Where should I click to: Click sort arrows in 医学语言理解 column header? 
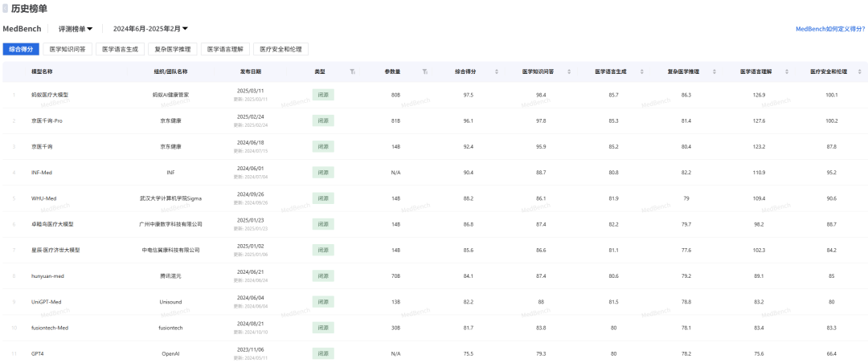pyautogui.click(x=787, y=71)
